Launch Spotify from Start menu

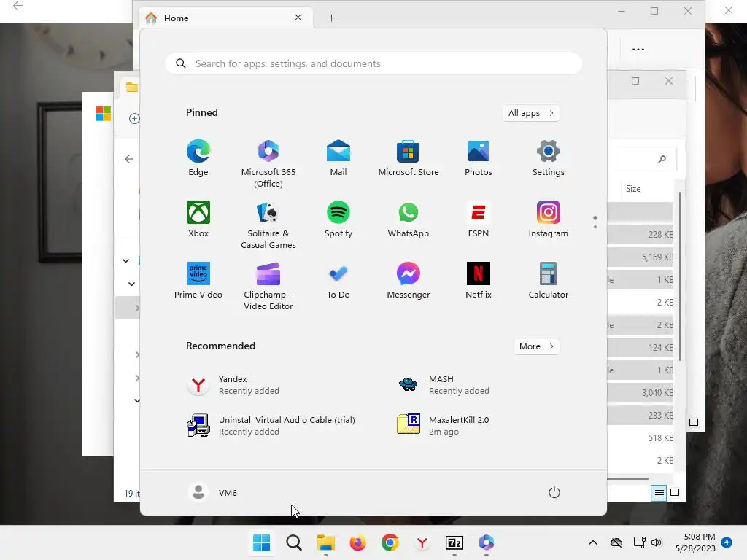click(x=338, y=219)
